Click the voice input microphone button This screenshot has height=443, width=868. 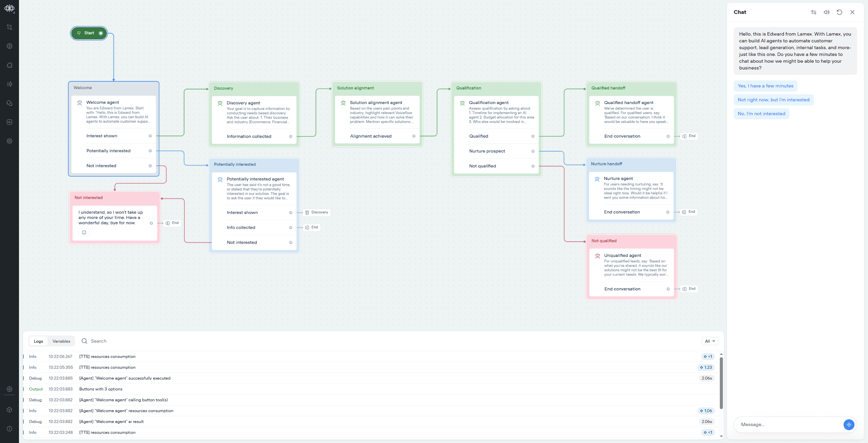849,424
